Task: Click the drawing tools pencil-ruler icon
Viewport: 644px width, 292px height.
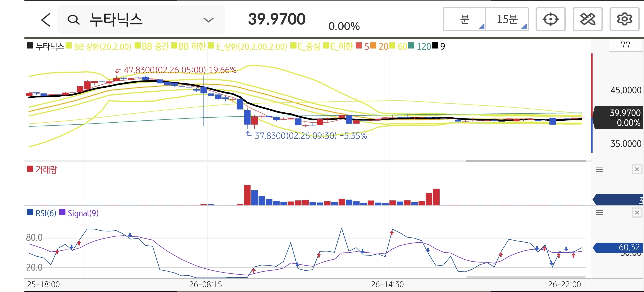Action: point(587,19)
